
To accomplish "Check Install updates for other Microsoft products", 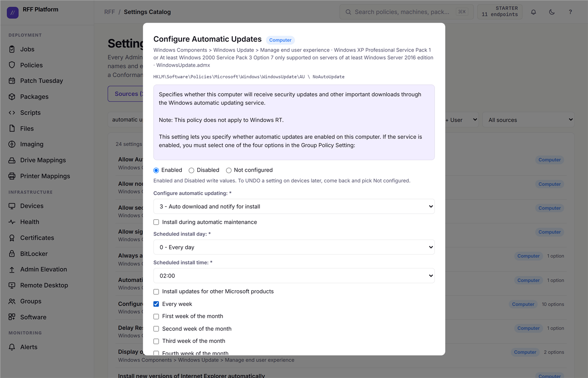I will 156,291.
